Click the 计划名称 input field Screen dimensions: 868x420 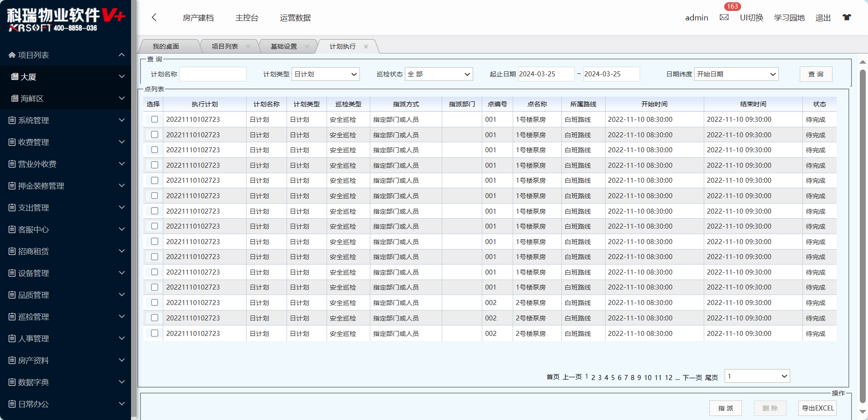(213, 74)
